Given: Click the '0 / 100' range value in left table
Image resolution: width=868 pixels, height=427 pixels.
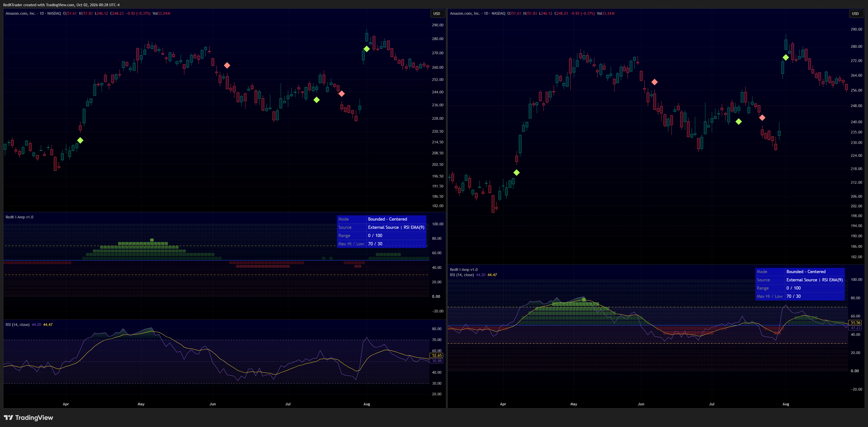Looking at the screenshot, I should coord(375,235).
